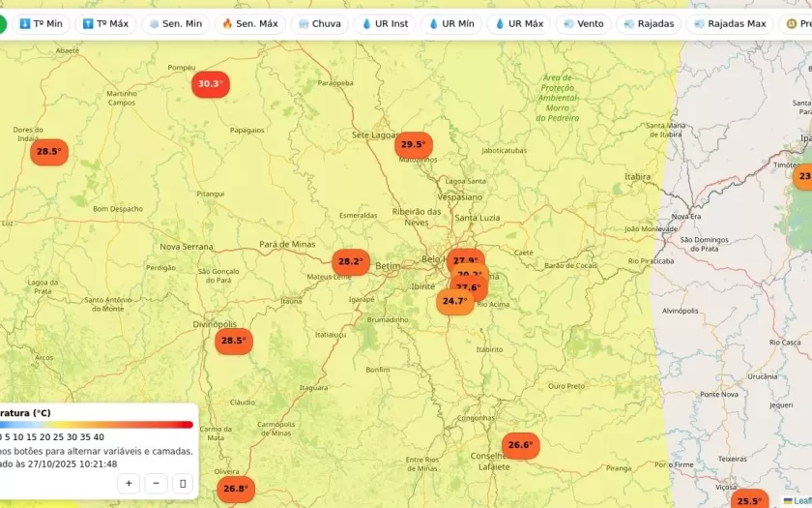Switch to the Chuva rain layer

tap(320, 23)
